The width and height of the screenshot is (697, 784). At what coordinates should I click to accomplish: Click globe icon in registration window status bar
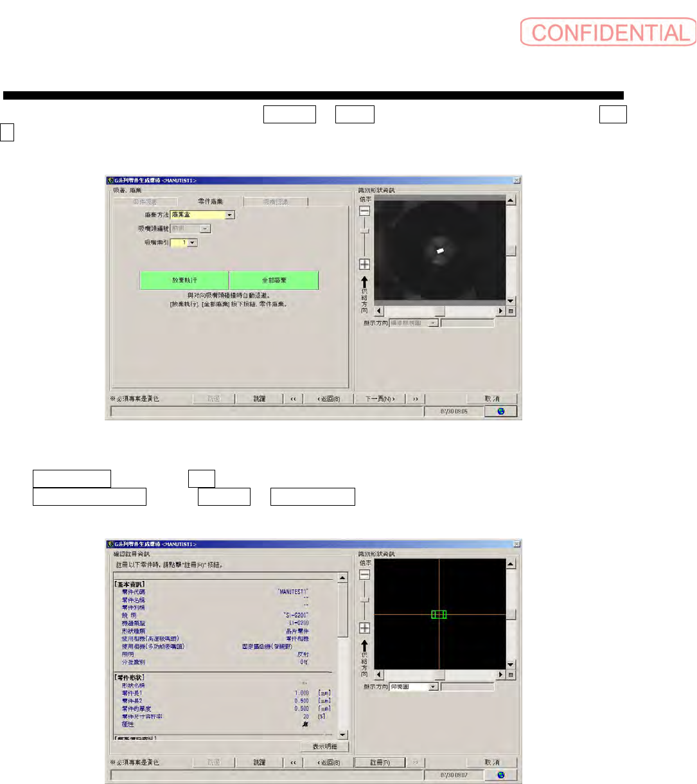pos(500,775)
